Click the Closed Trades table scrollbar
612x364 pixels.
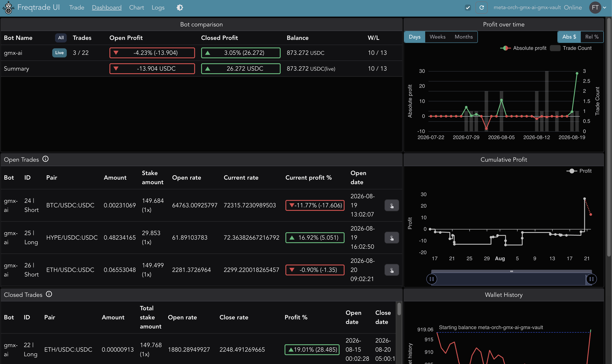click(x=399, y=309)
